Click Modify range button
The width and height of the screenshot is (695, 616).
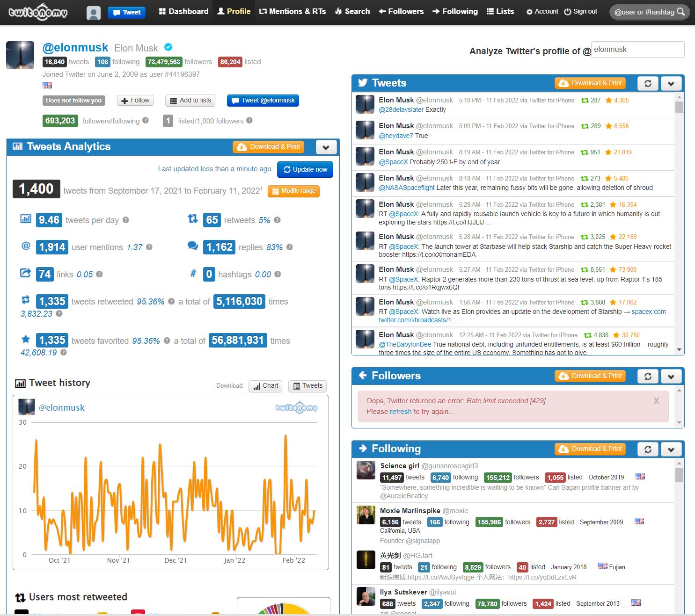click(x=293, y=191)
